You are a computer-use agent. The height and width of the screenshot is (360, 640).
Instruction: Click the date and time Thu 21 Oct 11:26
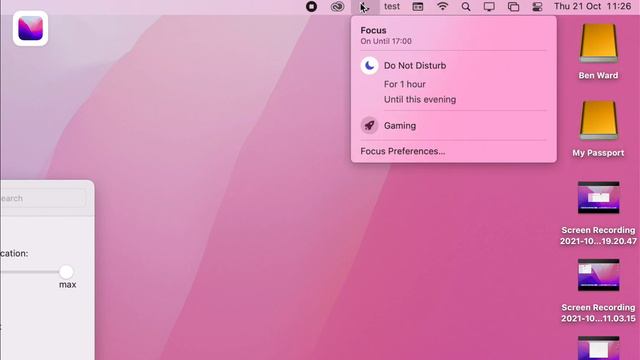coord(592,7)
